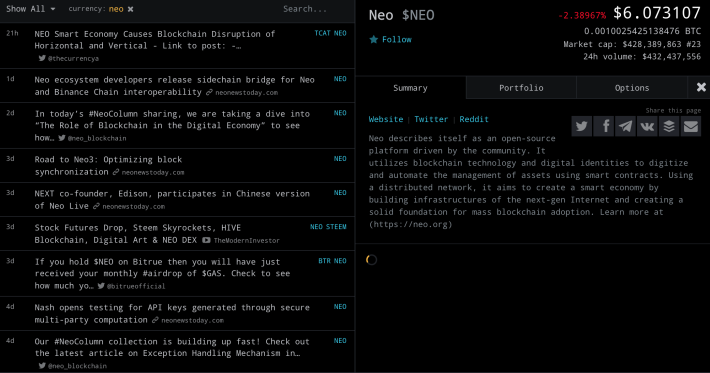The height and width of the screenshot is (373, 710).
Task: Open the Neo Reddit link
Action: (x=474, y=119)
